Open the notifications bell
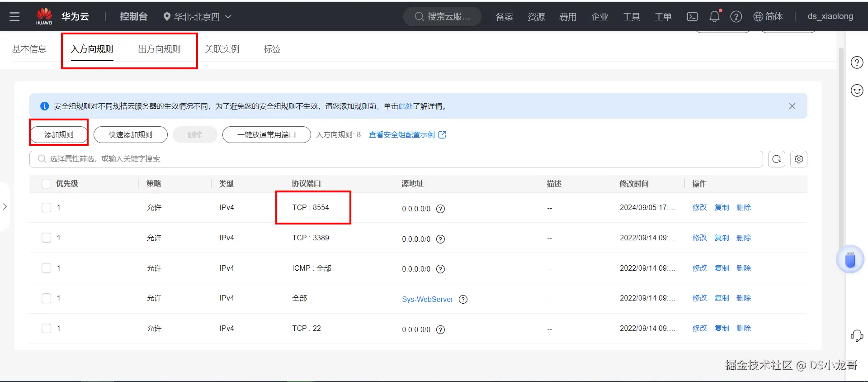 coord(714,17)
